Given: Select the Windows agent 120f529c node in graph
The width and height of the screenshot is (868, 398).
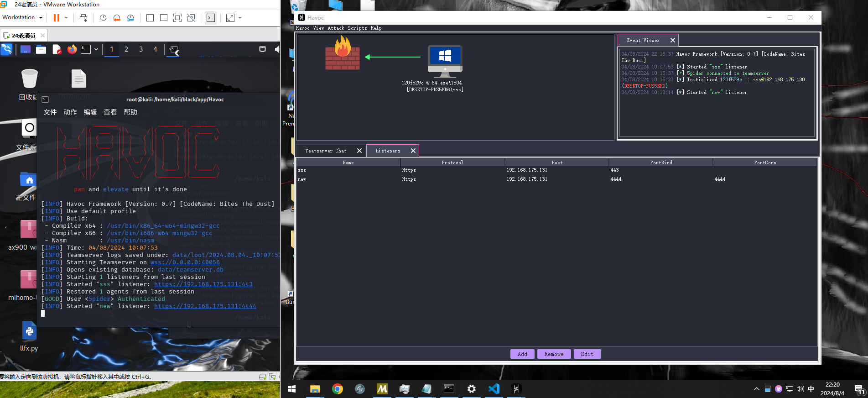Looking at the screenshot, I should click(x=445, y=61).
